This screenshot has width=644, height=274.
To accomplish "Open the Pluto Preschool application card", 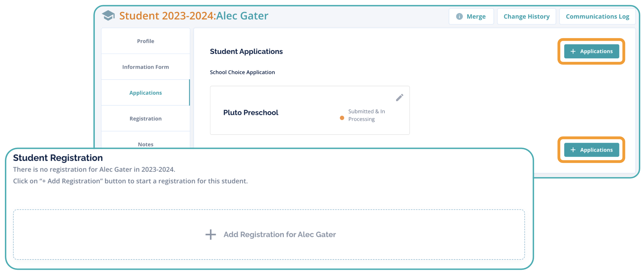I will pos(251,113).
